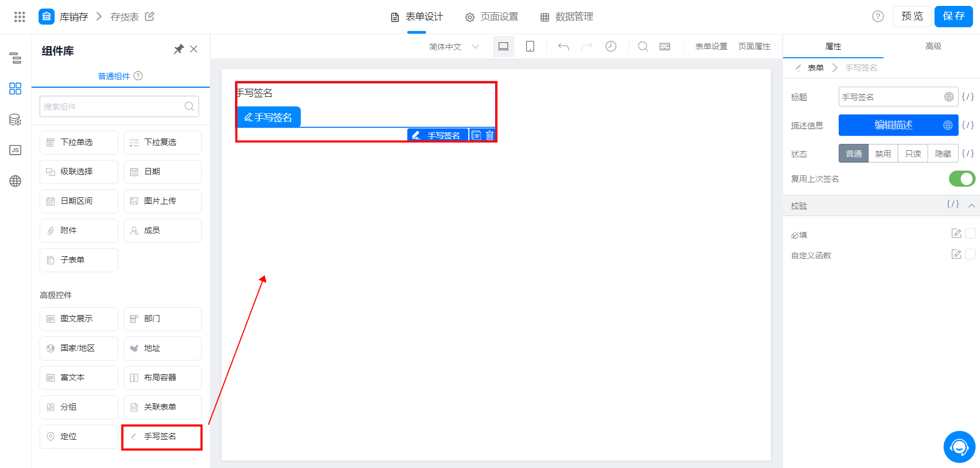Viewport: 980px width, 468px height.
Task: Select component library icon in left sidebar
Action: 16,89
